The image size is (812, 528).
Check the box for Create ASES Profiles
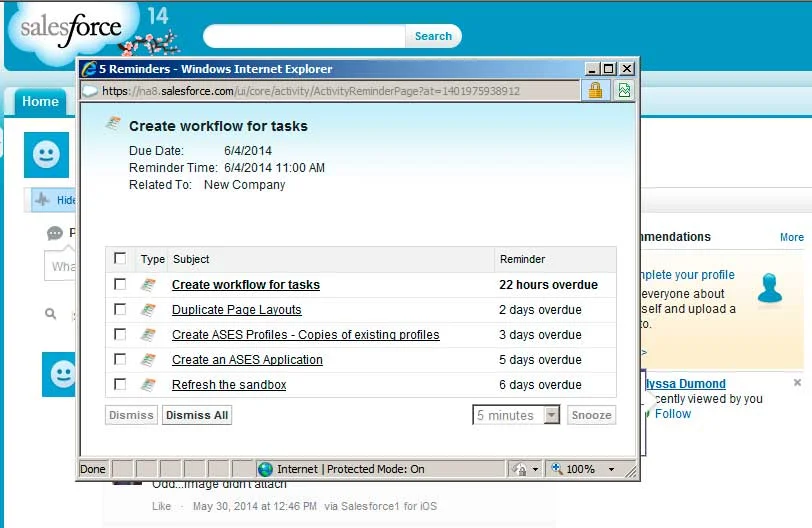coord(120,334)
